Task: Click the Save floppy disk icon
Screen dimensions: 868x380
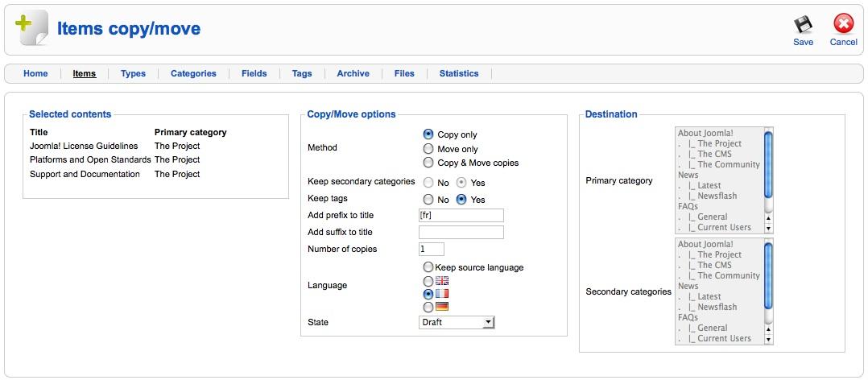Action: [x=803, y=26]
